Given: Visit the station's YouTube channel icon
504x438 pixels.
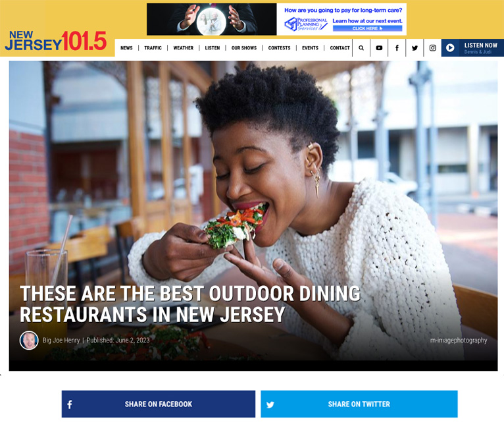Looking at the screenshot, I should 379,48.
